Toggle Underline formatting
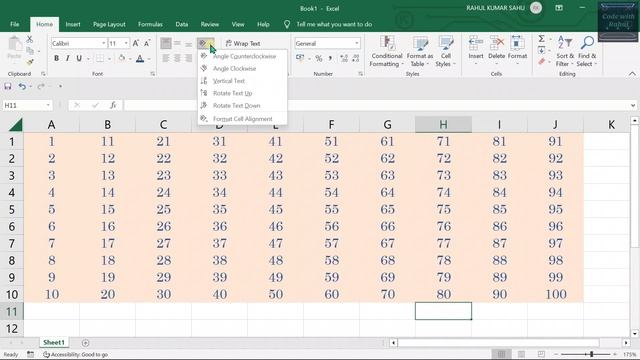This screenshot has height=360, width=640. click(79, 58)
